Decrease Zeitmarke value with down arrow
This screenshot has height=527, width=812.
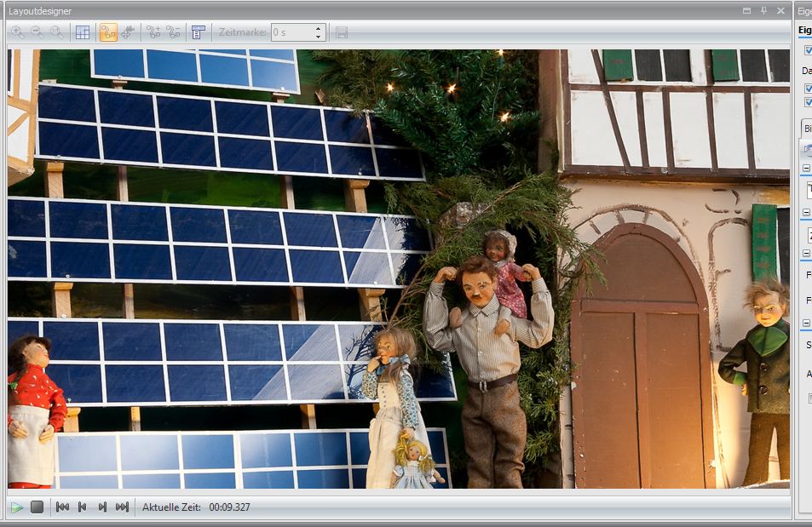[318, 37]
